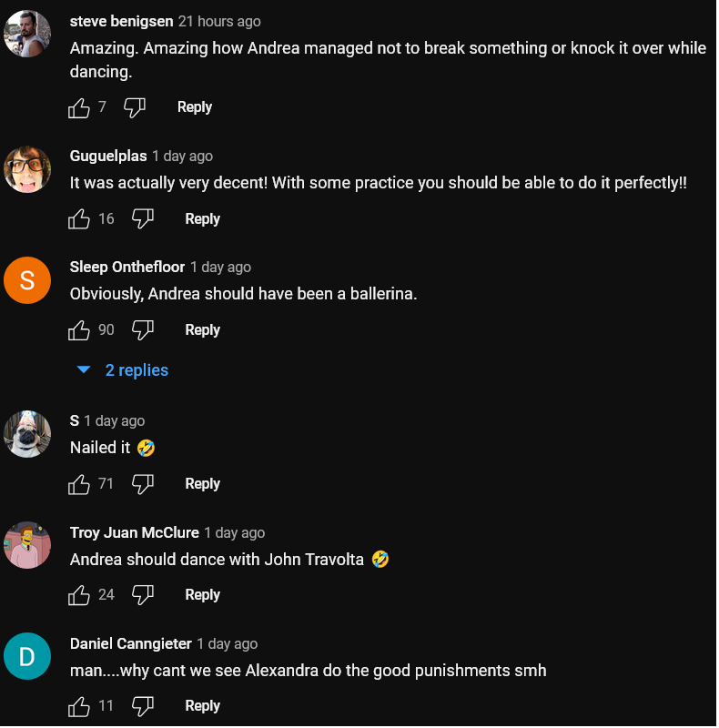719x728 pixels.
Task: Like the 'Nailed it' comment
Action: [79, 484]
